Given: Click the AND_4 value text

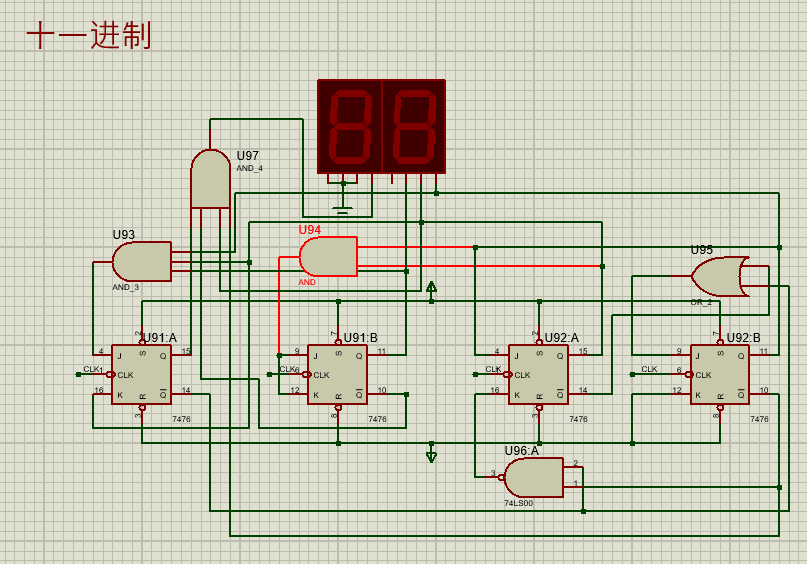Looking at the screenshot, I should 250,168.
